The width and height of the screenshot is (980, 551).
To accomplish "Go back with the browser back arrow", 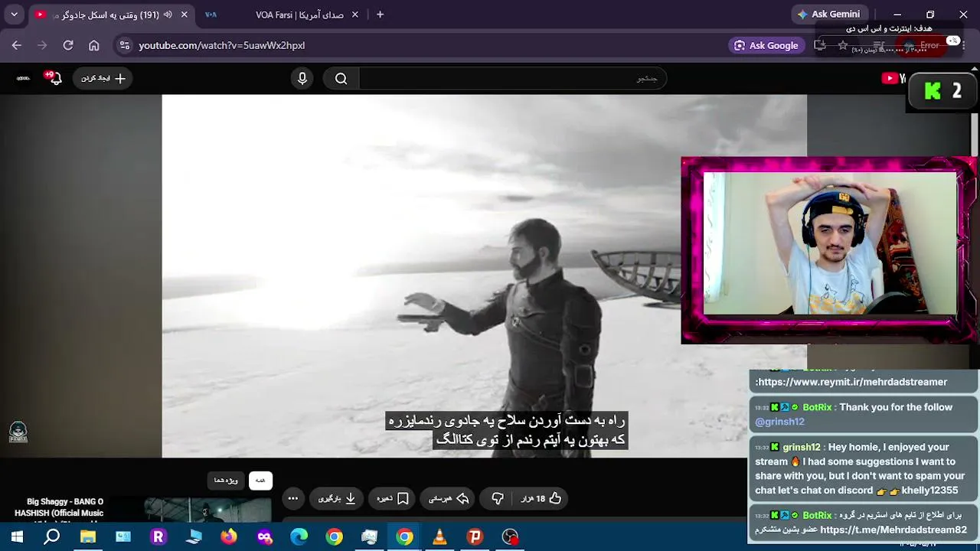I will coord(17,45).
